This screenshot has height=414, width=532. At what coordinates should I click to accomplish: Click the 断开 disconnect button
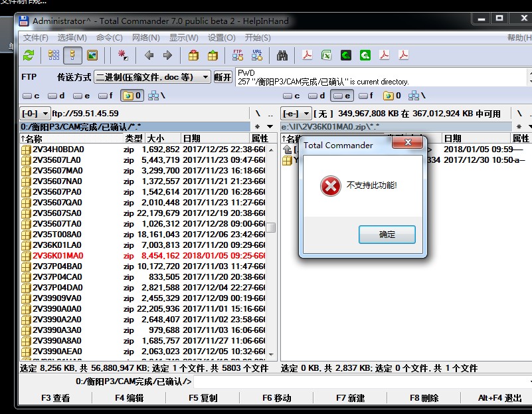pos(222,77)
